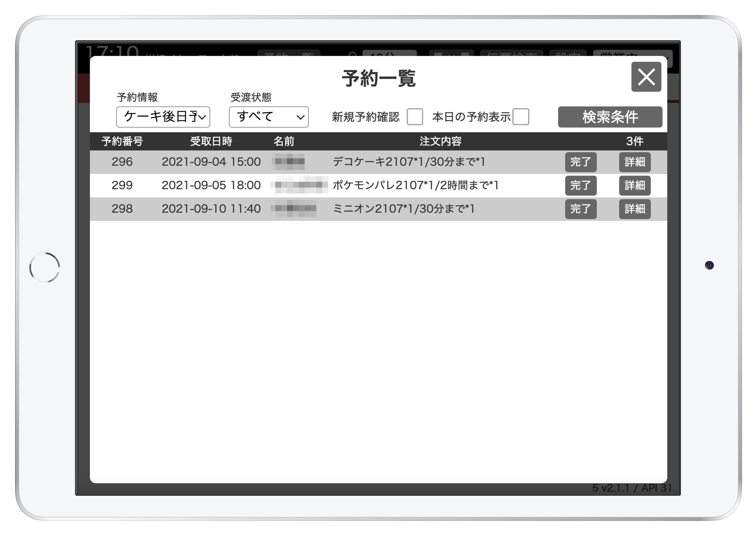Click the 注文内容 column header
Image resolution: width=756 pixels, height=536 pixels.
pyautogui.click(x=440, y=141)
